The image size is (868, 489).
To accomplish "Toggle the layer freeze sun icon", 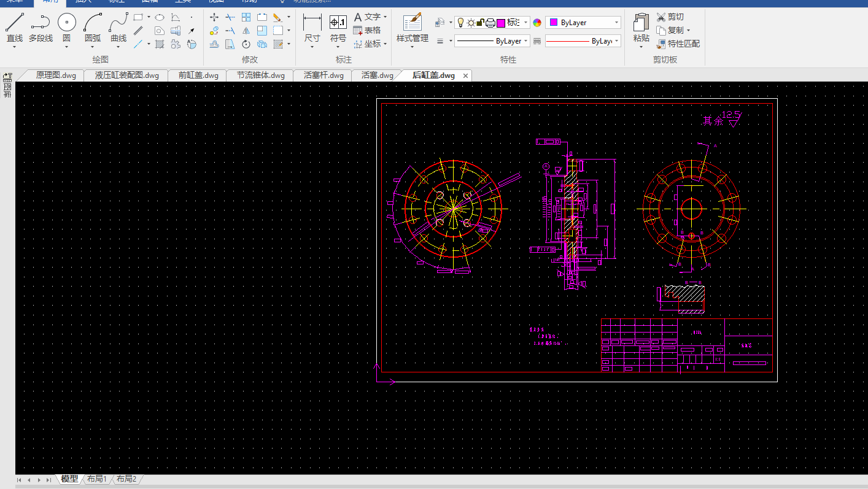I will pyautogui.click(x=470, y=23).
